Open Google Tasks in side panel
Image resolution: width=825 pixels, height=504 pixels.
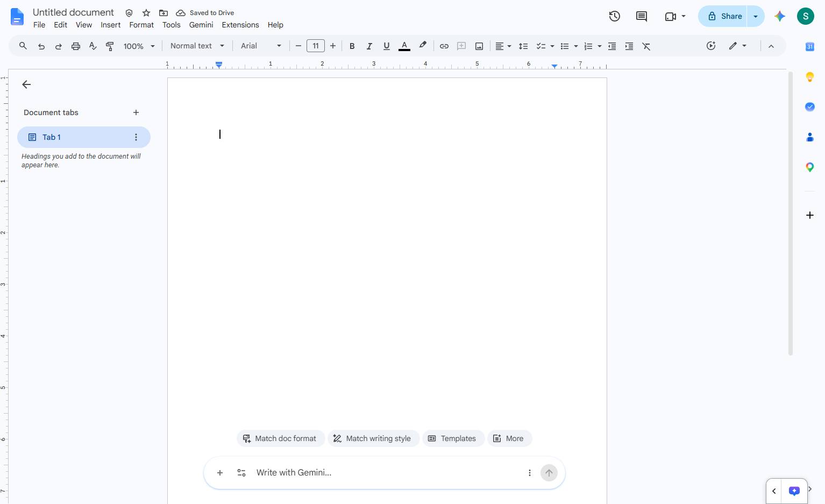810,107
